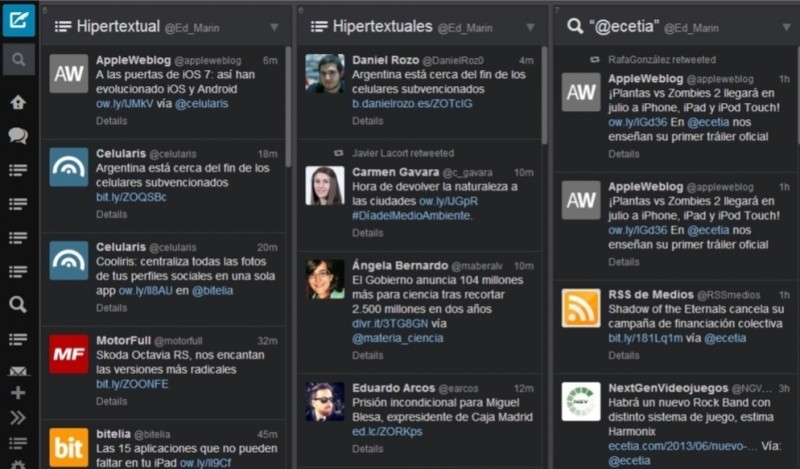Image resolution: width=800 pixels, height=469 pixels.
Task: Show Details under the MotorFull tweet
Action: click(x=112, y=401)
